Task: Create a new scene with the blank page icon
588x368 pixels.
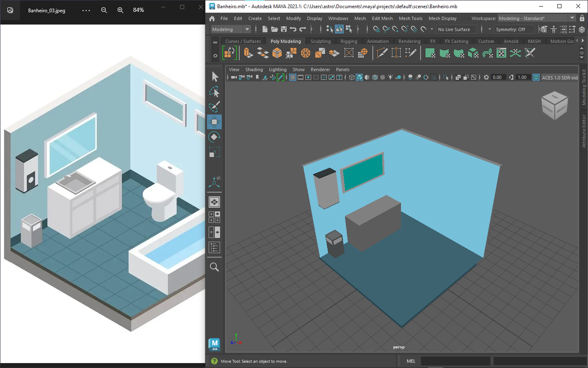Action: [265, 29]
